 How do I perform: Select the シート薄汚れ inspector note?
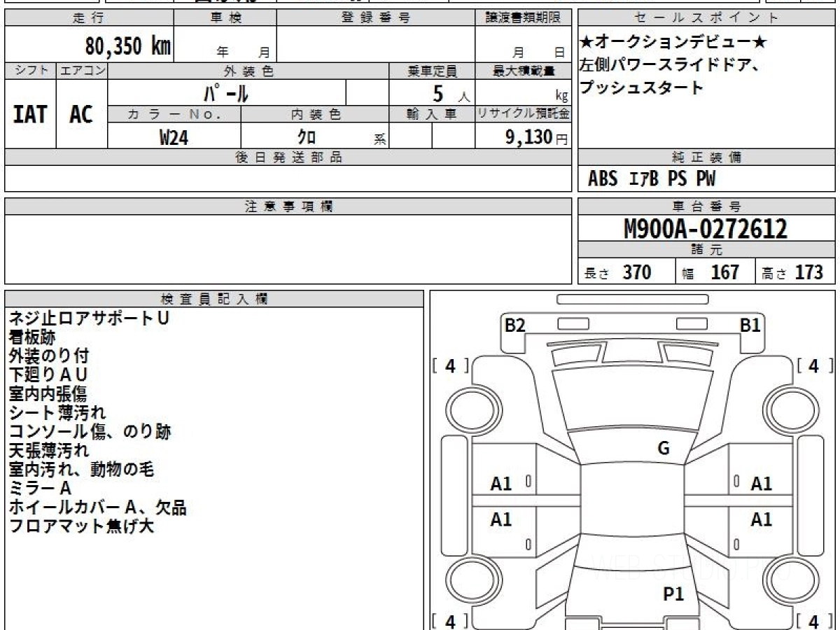coord(57,413)
